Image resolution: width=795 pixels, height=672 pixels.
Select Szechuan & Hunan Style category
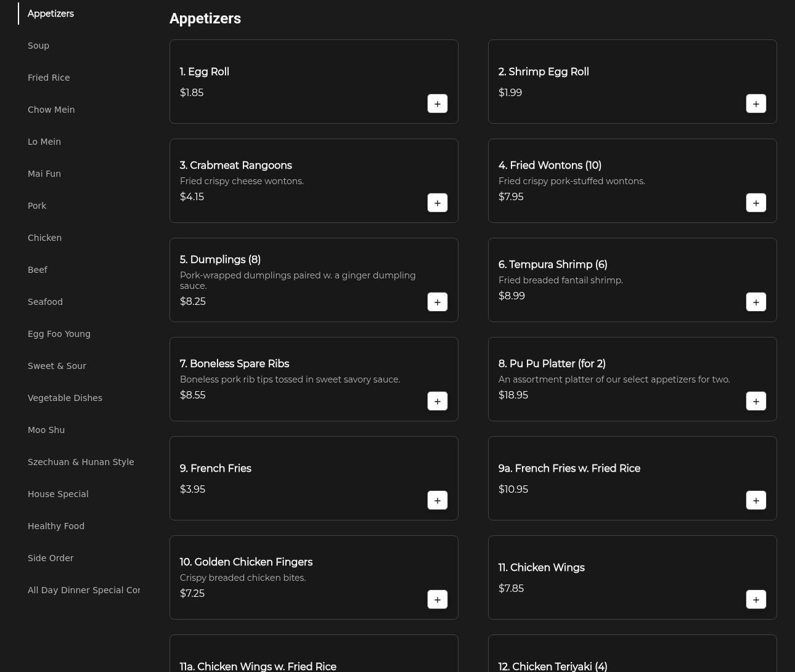coord(81,462)
